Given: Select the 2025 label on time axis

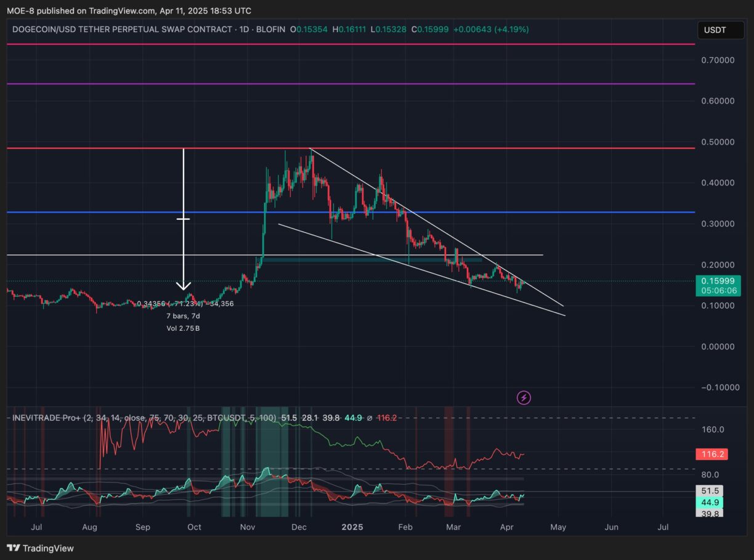Looking at the screenshot, I should point(352,527).
